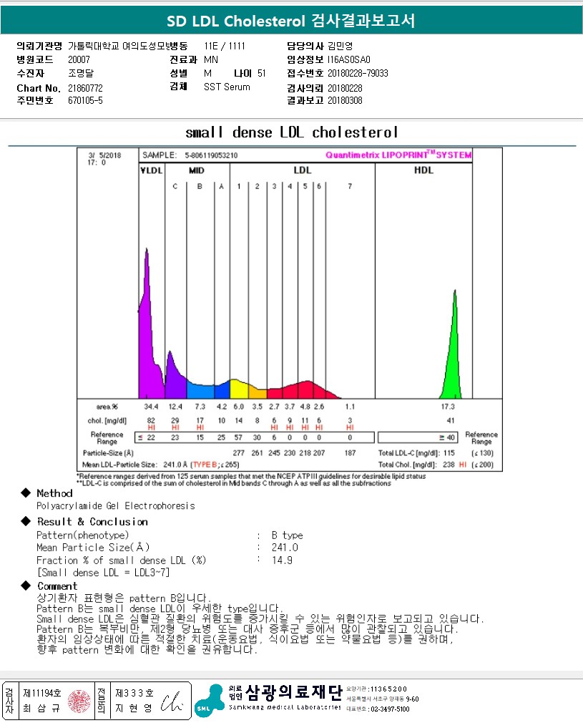583x728 pixels.
Task: Click the 'LDL' column header in chart
Action: 303,170
